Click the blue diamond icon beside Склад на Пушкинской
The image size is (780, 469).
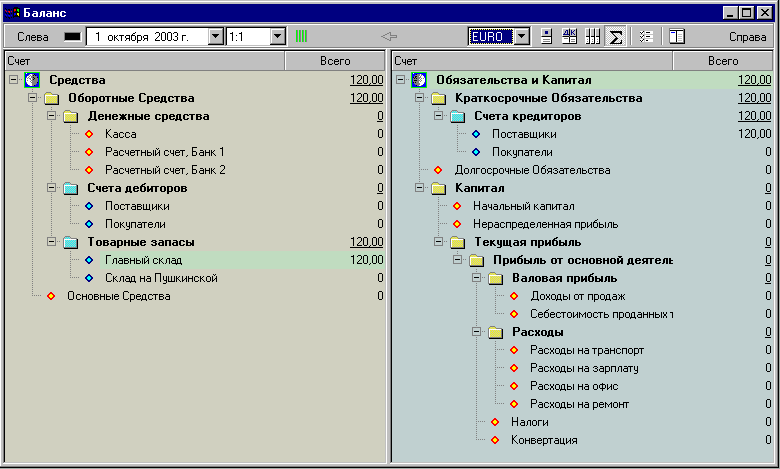click(x=89, y=278)
